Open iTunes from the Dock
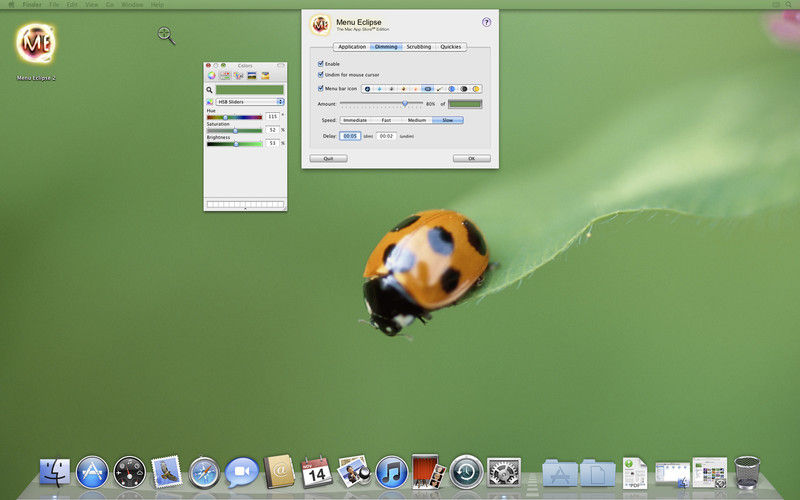Screen dimensions: 800x500 391,472
